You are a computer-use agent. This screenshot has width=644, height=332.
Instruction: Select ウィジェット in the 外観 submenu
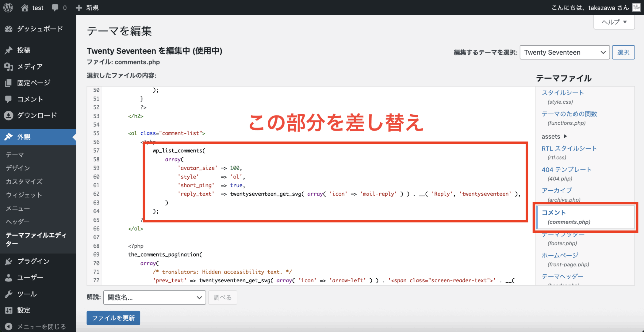(24, 195)
